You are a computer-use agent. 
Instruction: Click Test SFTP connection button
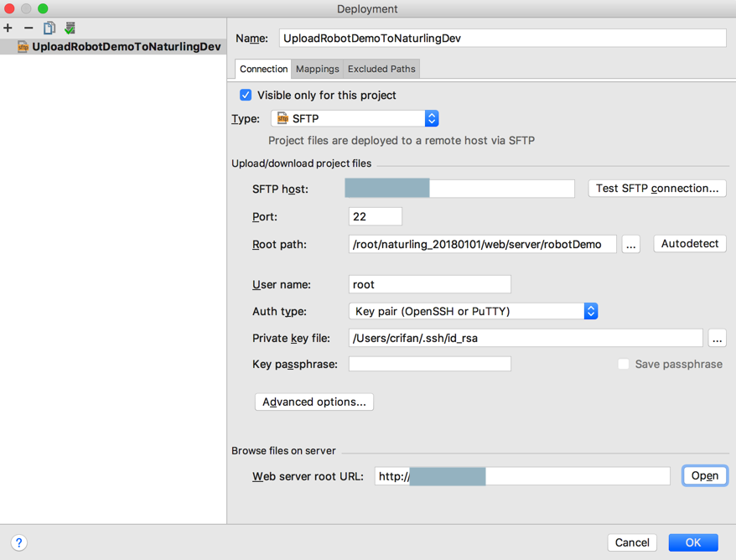tap(657, 189)
